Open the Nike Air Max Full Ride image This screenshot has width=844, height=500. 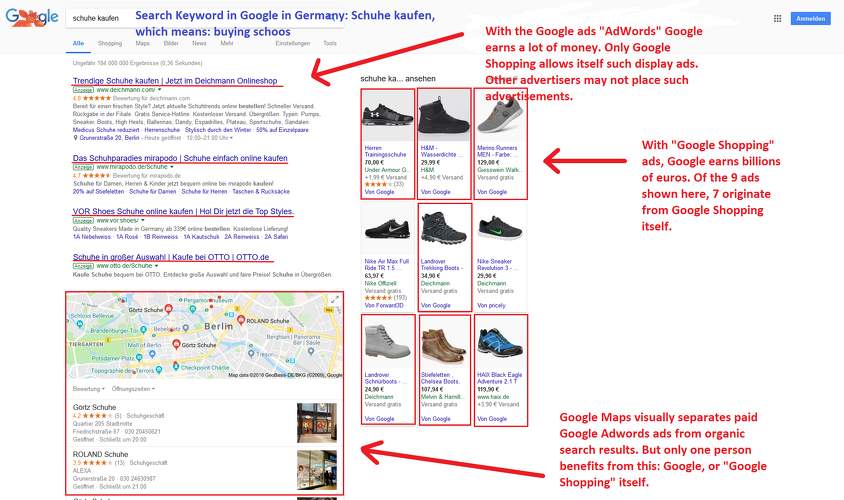point(388,229)
